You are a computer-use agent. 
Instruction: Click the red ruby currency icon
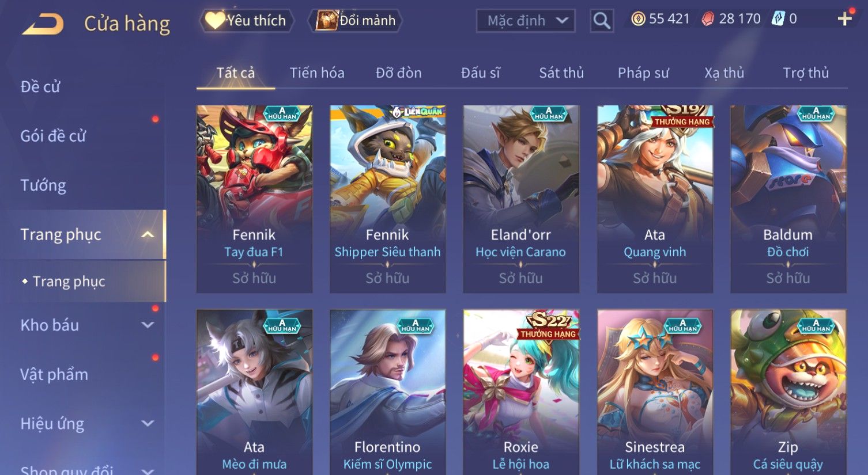tap(707, 19)
